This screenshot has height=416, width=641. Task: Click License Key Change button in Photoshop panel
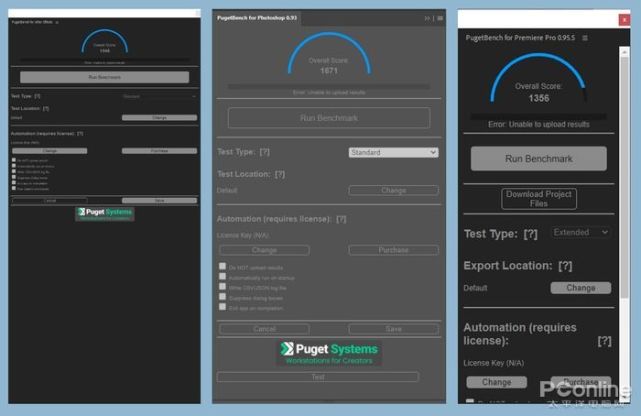[264, 250]
